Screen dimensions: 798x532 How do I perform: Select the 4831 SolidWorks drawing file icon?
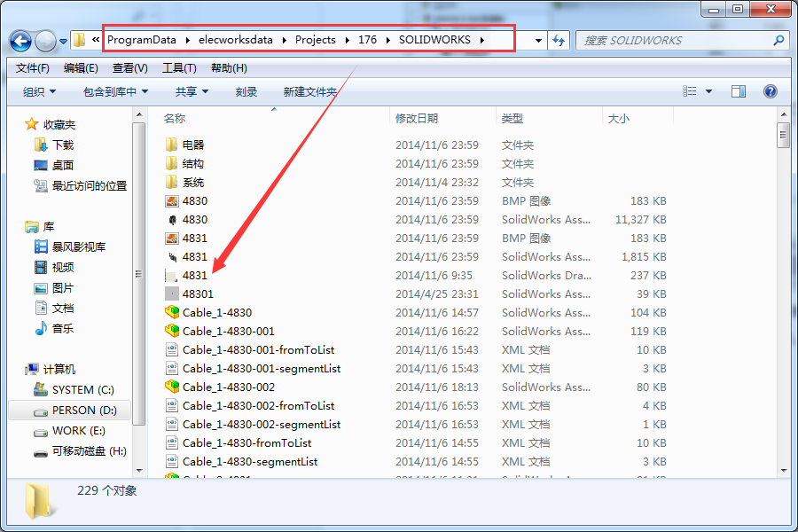click(x=171, y=276)
